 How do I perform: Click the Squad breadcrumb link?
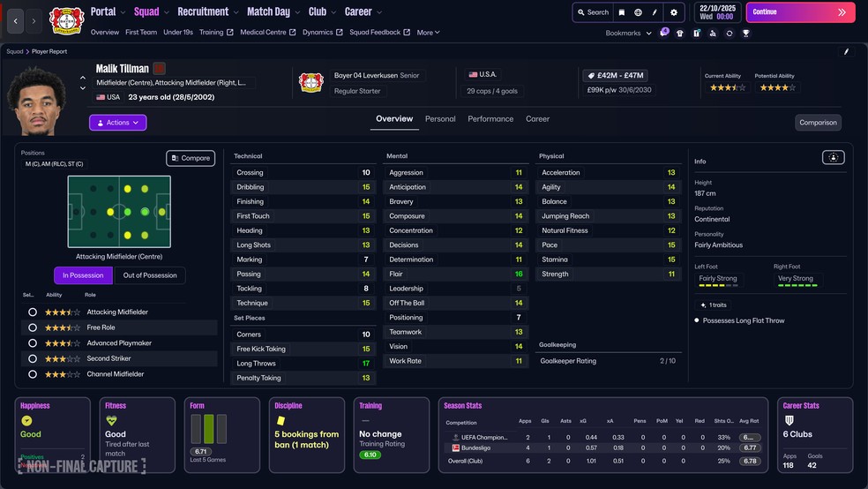14,51
